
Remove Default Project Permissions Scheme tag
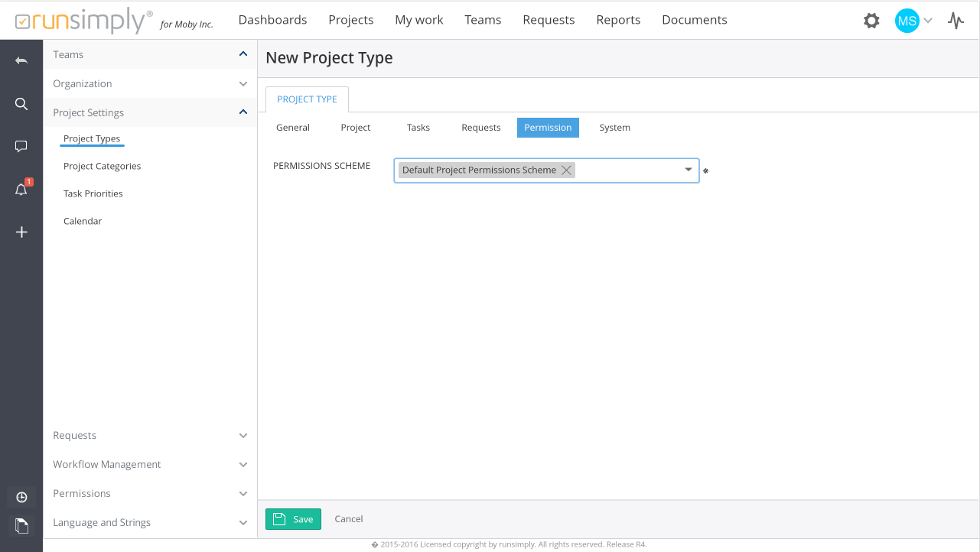tap(566, 170)
